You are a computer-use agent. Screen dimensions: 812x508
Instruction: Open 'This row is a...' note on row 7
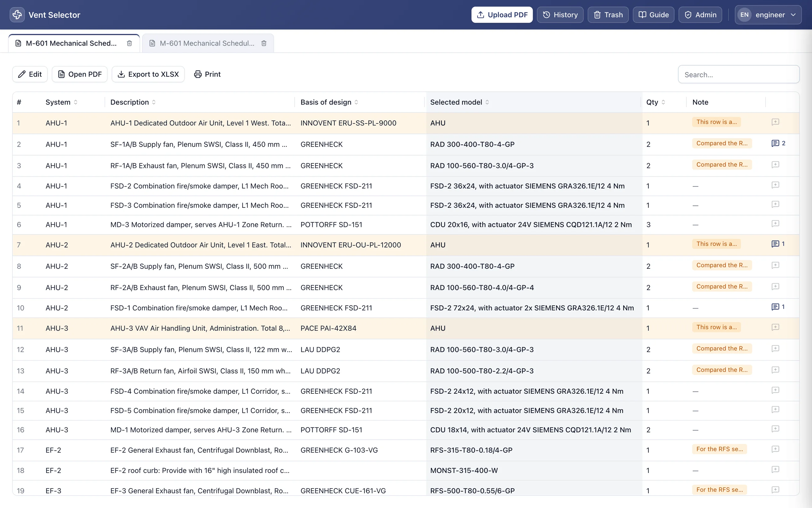pos(716,244)
